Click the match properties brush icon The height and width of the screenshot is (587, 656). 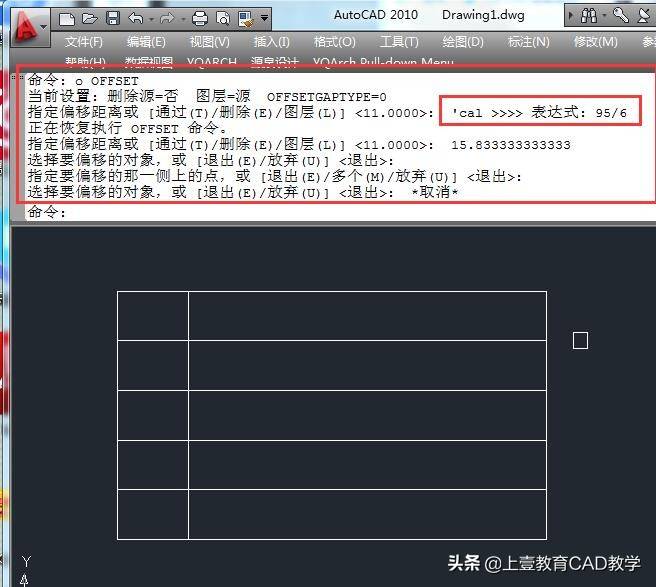246,19
